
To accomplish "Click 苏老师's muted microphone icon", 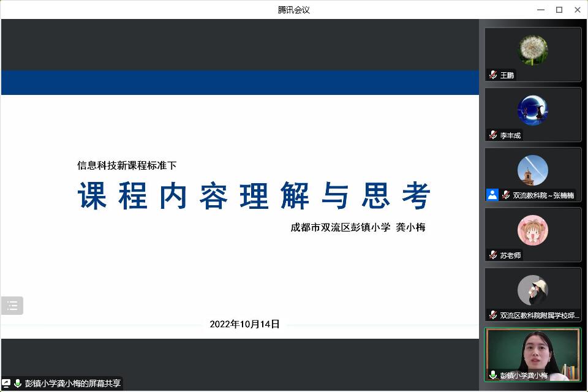I will (494, 255).
